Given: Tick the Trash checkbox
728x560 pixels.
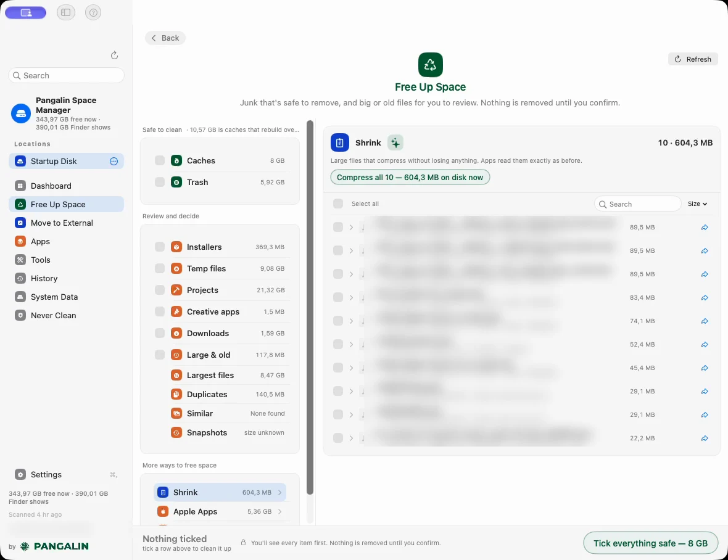Looking at the screenshot, I should [x=160, y=182].
